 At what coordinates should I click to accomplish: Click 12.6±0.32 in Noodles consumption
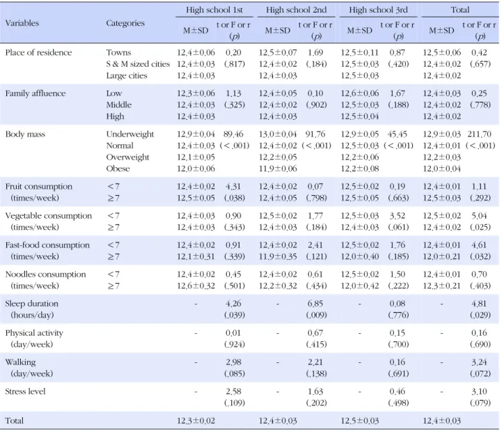tap(196, 286)
